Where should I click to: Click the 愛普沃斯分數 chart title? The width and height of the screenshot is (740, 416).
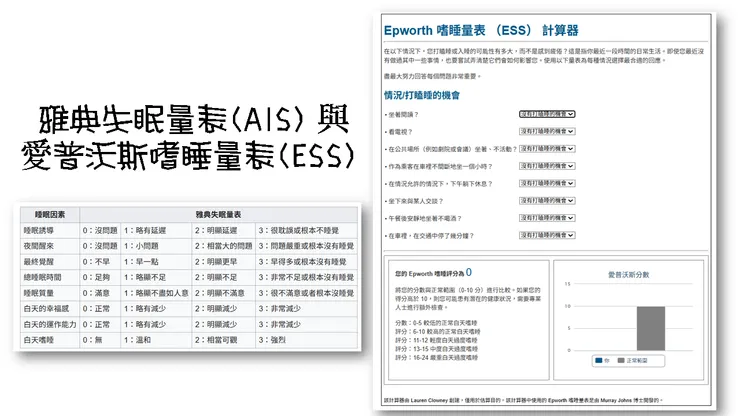[x=629, y=274]
